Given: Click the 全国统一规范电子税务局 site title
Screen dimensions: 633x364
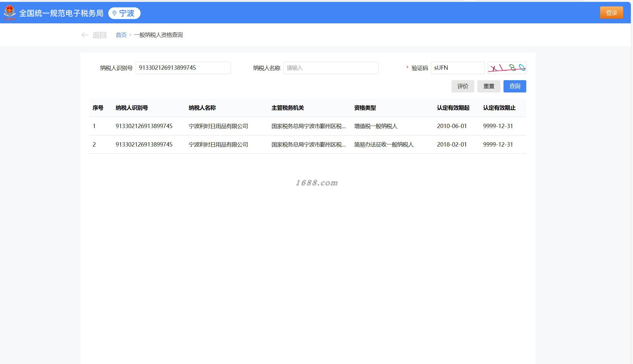Looking at the screenshot, I should point(61,13).
